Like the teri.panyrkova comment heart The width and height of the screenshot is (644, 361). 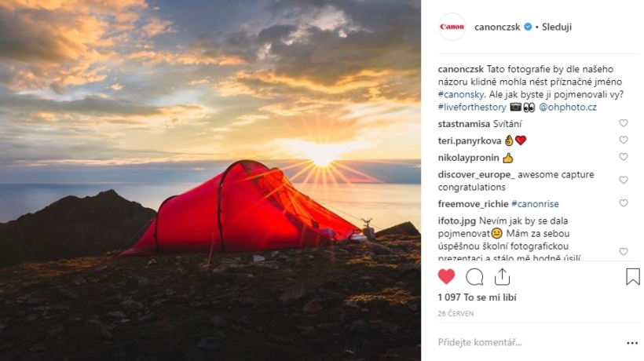pos(624,140)
